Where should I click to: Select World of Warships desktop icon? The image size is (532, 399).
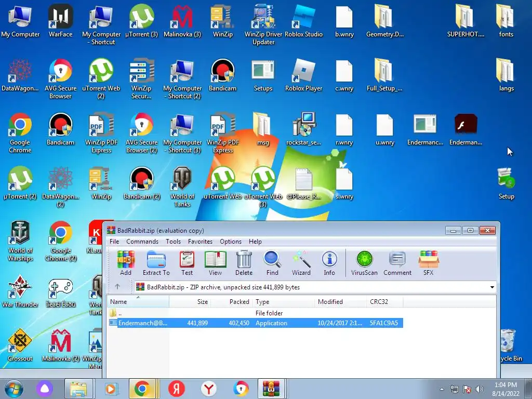(20, 241)
